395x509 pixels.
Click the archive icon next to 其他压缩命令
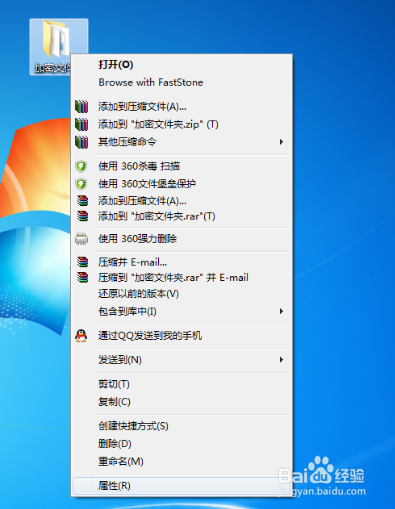[x=81, y=142]
